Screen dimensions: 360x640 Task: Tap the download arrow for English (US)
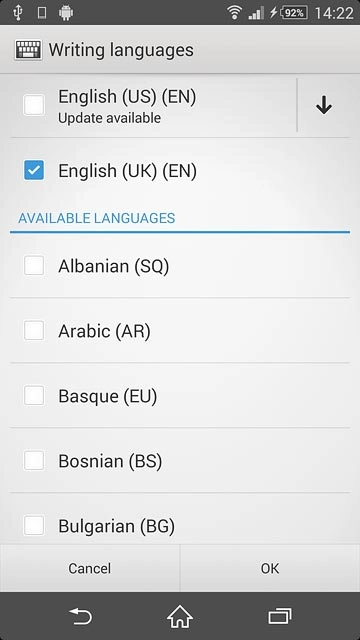click(323, 105)
